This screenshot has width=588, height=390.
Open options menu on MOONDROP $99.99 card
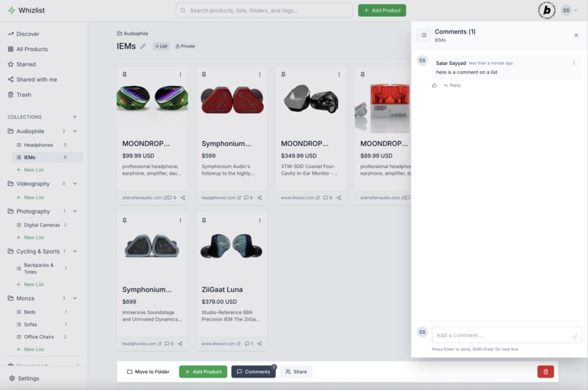(180, 74)
